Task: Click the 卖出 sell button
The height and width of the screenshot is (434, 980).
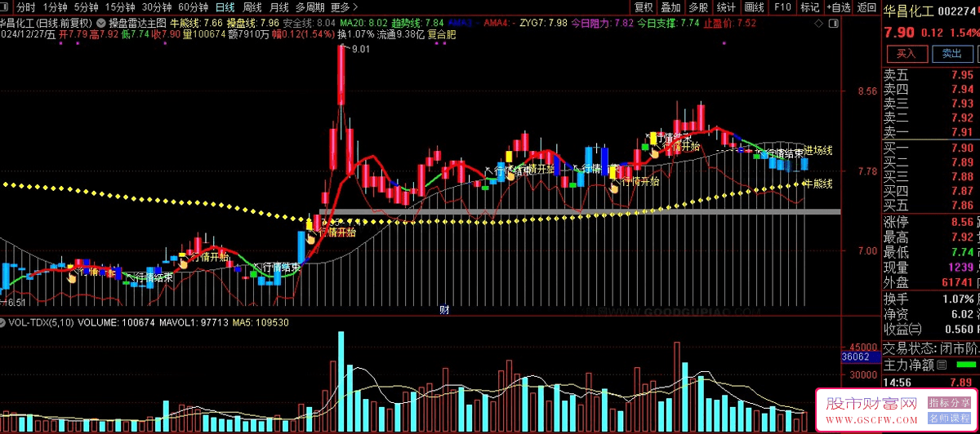Action: coord(952,54)
